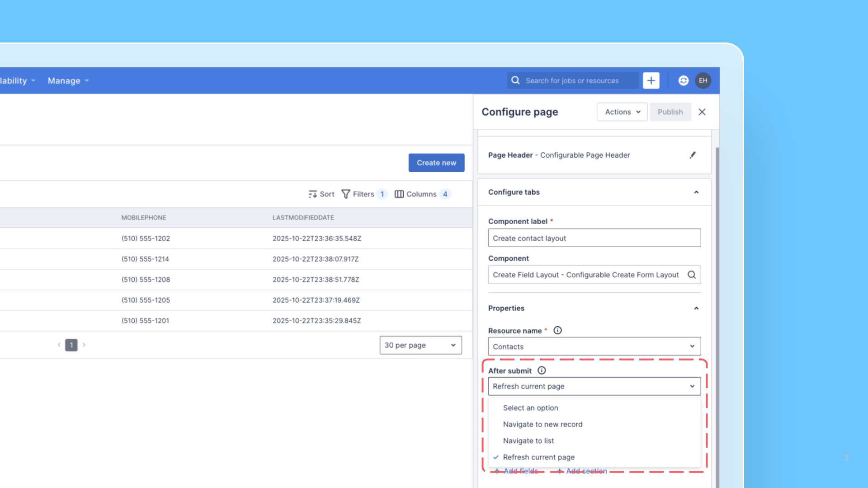Click the Component label input field
868x488 pixels.
click(594, 238)
